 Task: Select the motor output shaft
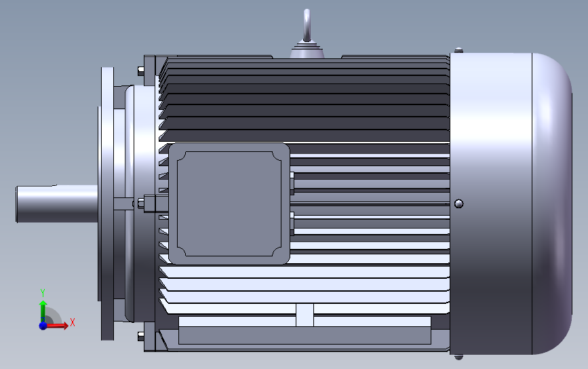tap(57, 203)
